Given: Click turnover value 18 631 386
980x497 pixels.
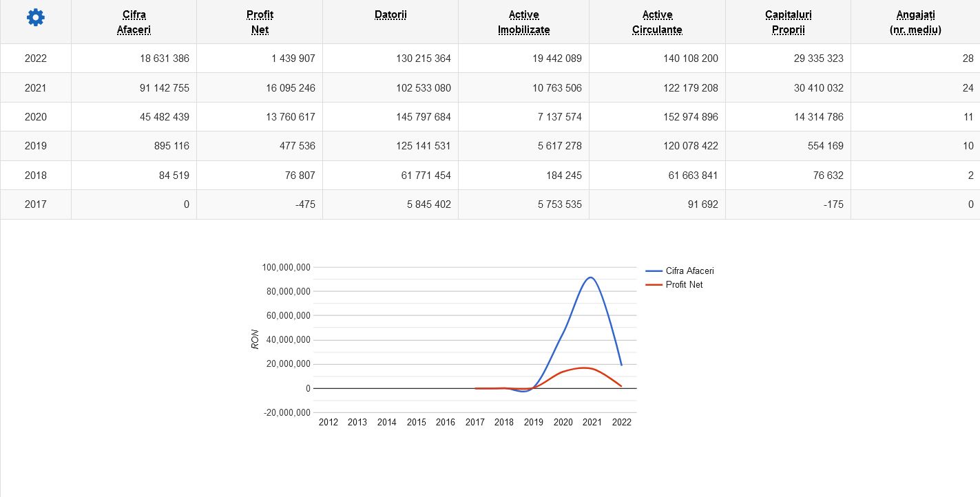Looking at the screenshot, I should coord(165,59).
